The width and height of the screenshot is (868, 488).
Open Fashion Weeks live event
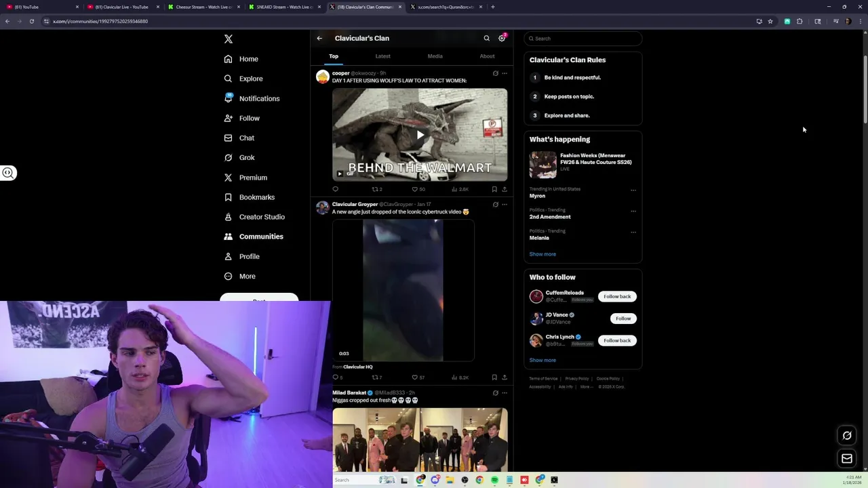click(583, 163)
